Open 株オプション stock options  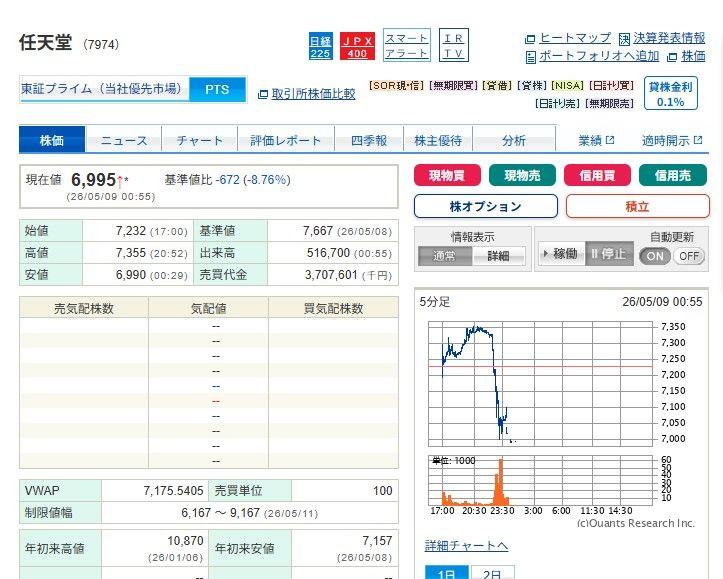coord(486,206)
